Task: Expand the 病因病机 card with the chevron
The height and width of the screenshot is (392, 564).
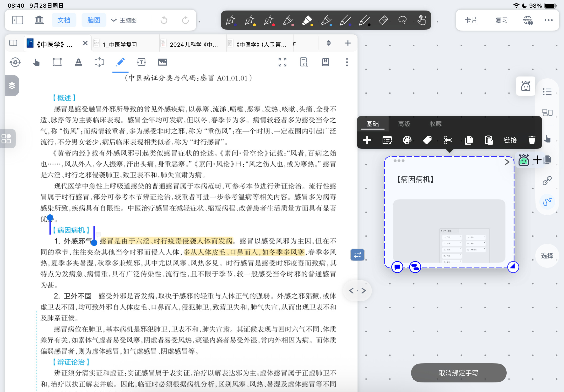Action: [507, 162]
